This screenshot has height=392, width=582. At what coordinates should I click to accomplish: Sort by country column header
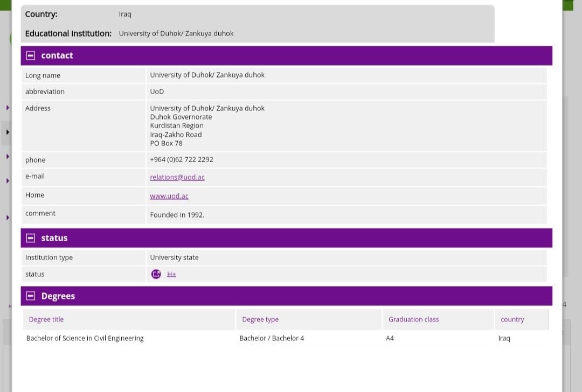(x=512, y=319)
